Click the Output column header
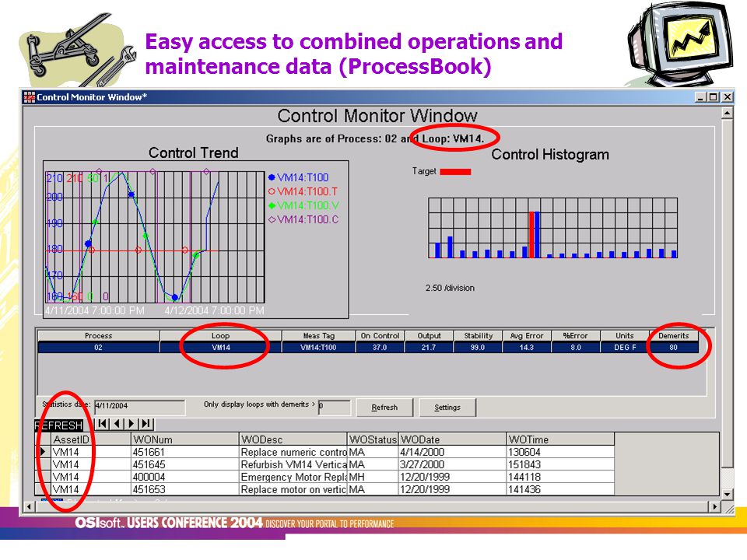The height and width of the screenshot is (560, 747). pos(429,336)
